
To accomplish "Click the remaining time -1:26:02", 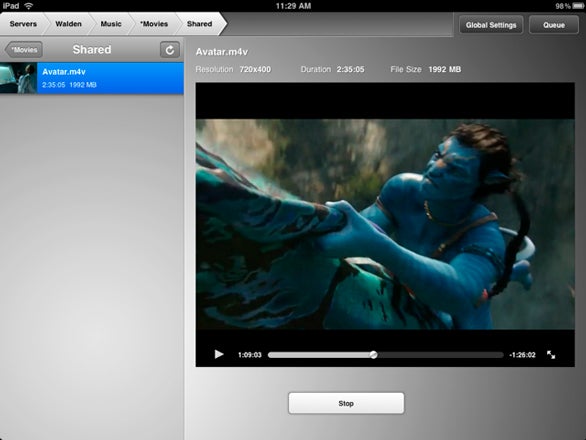I will click(522, 355).
